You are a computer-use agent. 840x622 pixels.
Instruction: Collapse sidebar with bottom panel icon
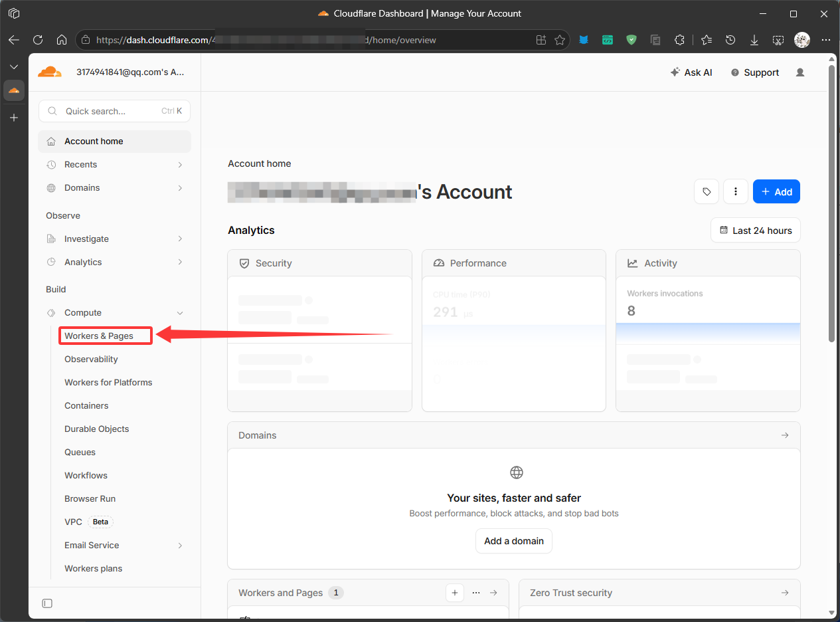(x=47, y=603)
